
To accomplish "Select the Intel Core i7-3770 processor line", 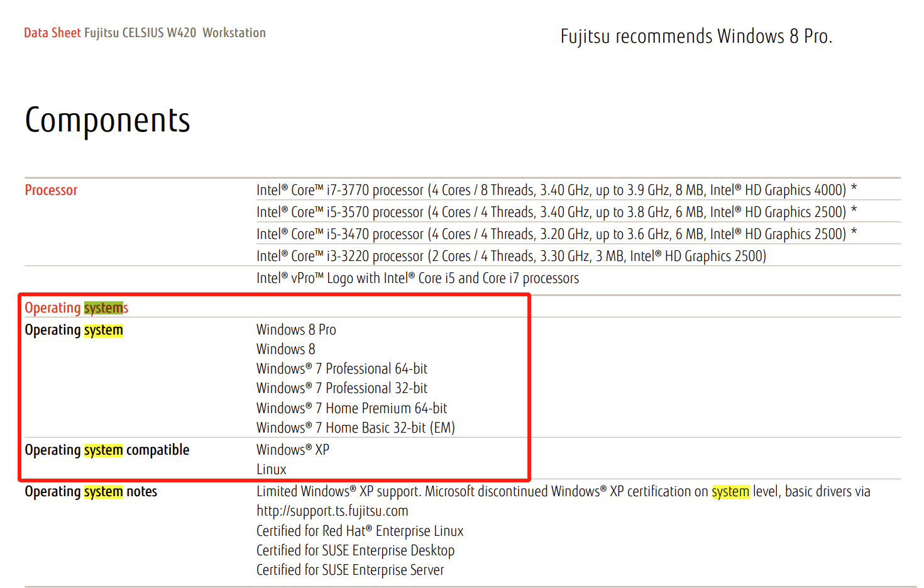I will click(x=556, y=190).
